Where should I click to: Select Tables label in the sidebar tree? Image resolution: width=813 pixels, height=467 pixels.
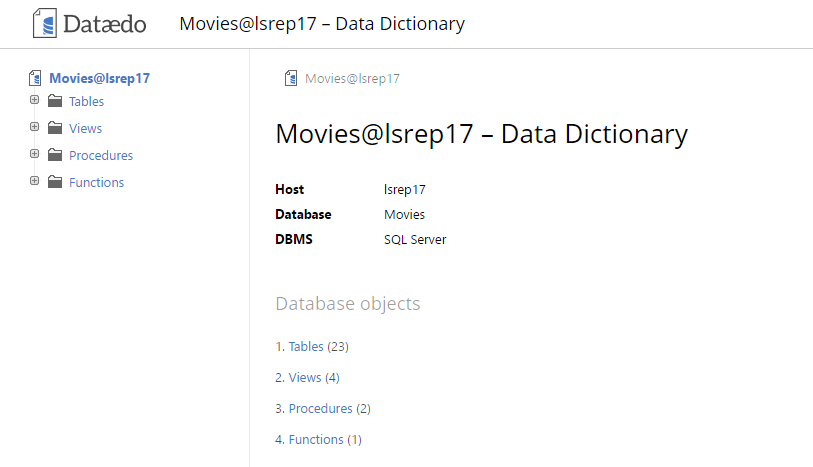(86, 101)
